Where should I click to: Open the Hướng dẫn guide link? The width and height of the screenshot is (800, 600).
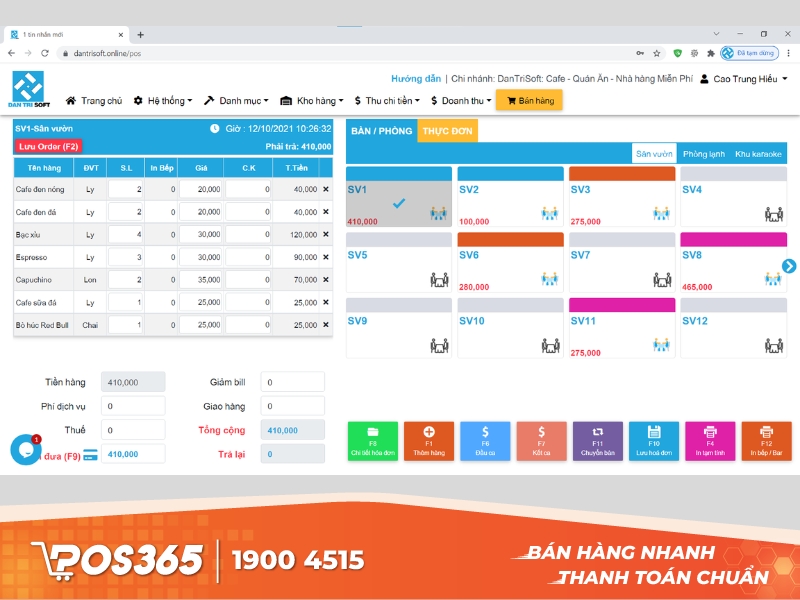tap(416, 79)
